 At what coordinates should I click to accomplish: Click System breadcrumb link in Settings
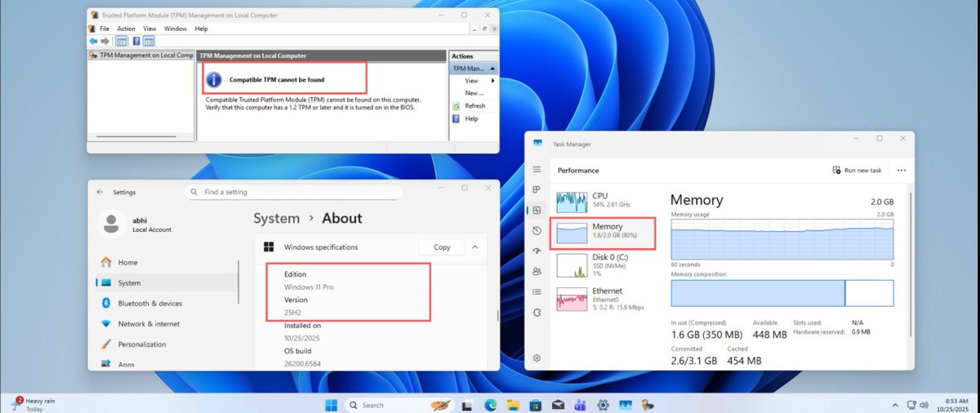tap(276, 218)
